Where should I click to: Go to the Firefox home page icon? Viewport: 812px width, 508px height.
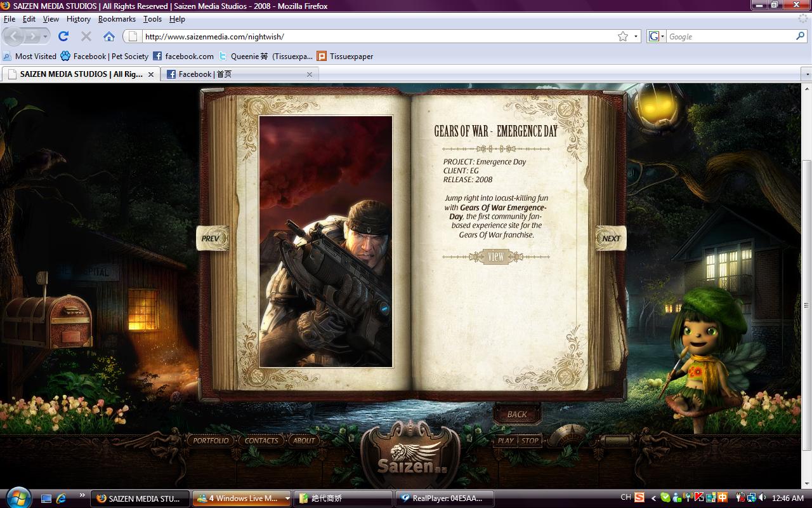point(109,36)
